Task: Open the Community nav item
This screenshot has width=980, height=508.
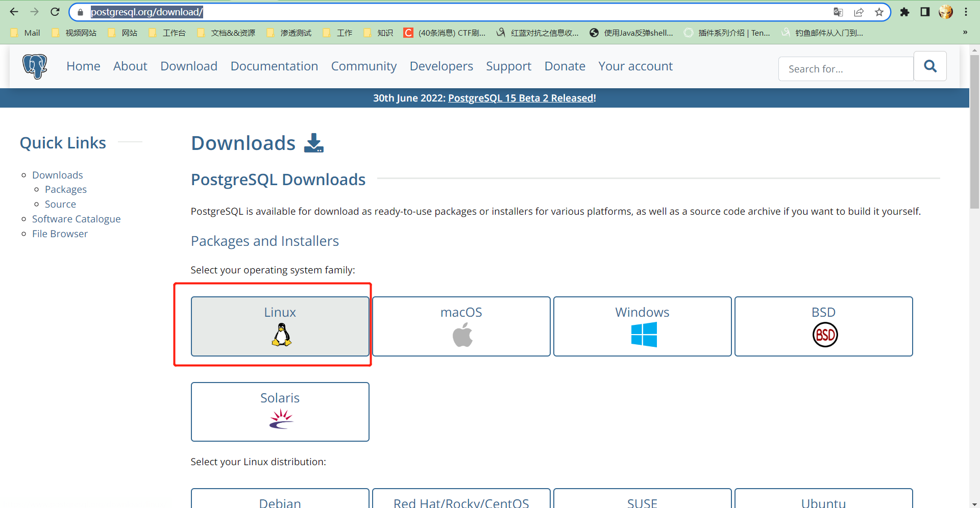Action: pos(364,66)
